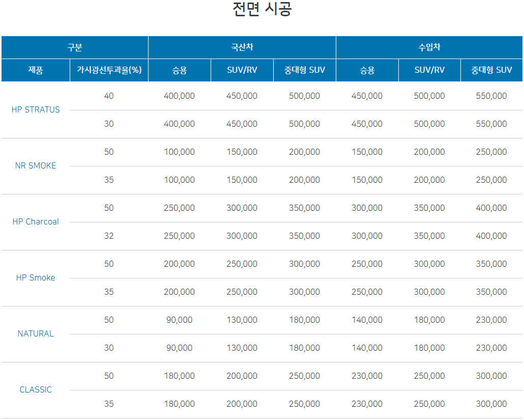Click CLASSIC 35% 국산차 SUV/RV price 200,000
Screen dimensions: 524x420
pyautogui.click(x=242, y=404)
